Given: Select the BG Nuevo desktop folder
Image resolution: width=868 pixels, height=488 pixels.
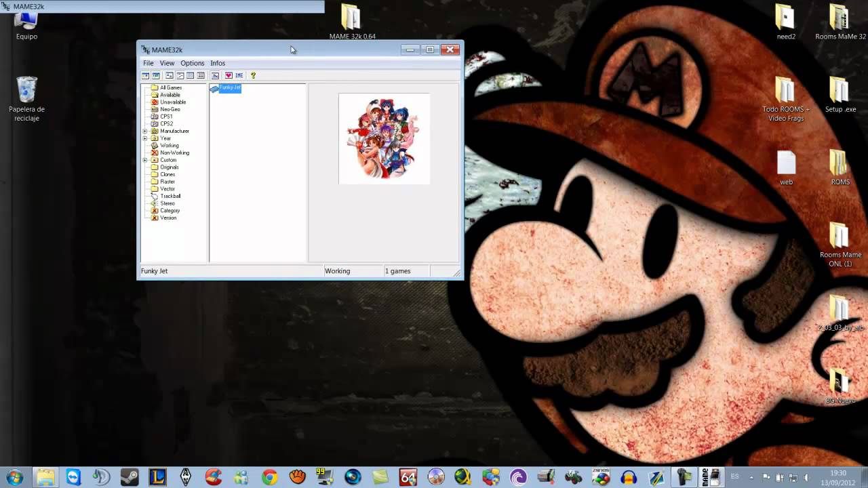Looking at the screenshot, I should pos(840,386).
